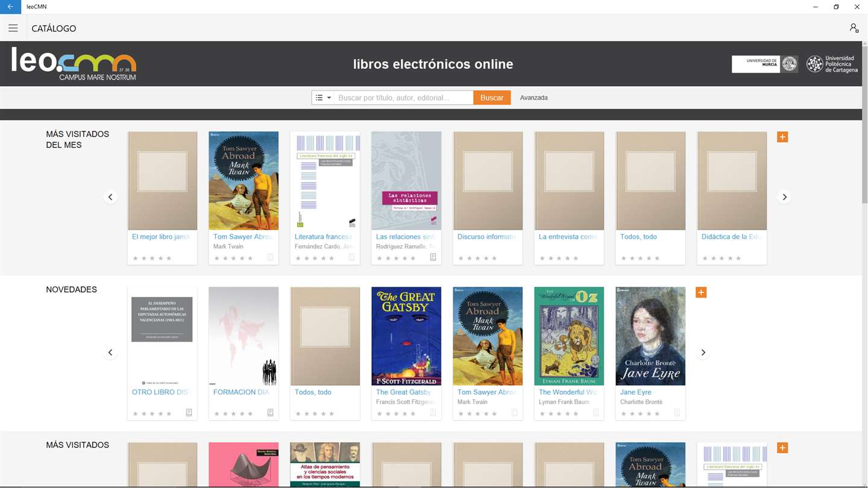Open Tom Sawyer Abroad cover in Más visitados del mes
Viewport: 868px width, 488px height.
point(244,181)
